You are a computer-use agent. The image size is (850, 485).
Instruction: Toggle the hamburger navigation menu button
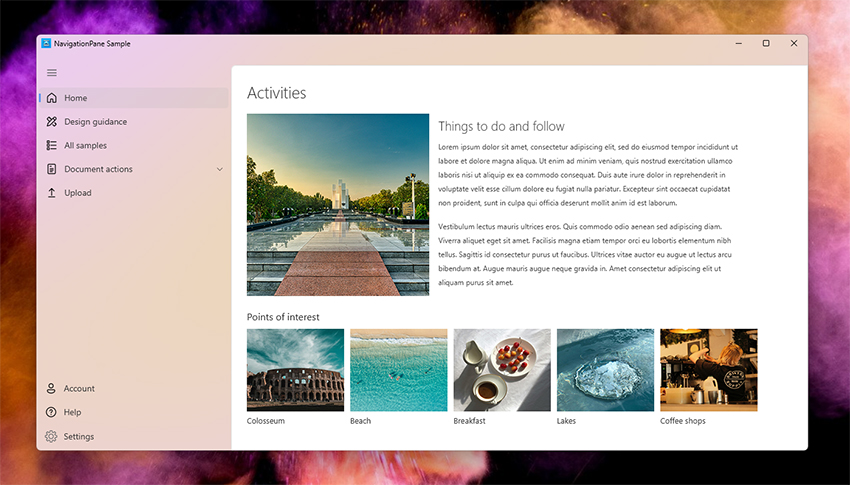tap(52, 73)
